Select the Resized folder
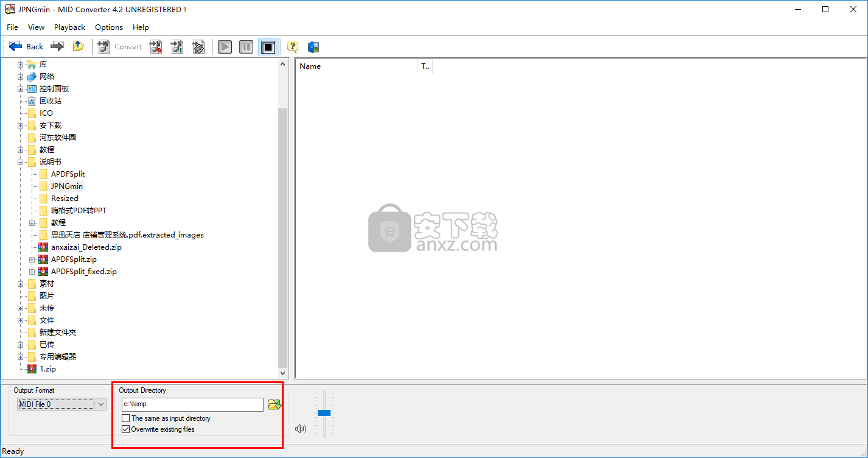Viewport: 868px width, 458px height. pos(65,199)
